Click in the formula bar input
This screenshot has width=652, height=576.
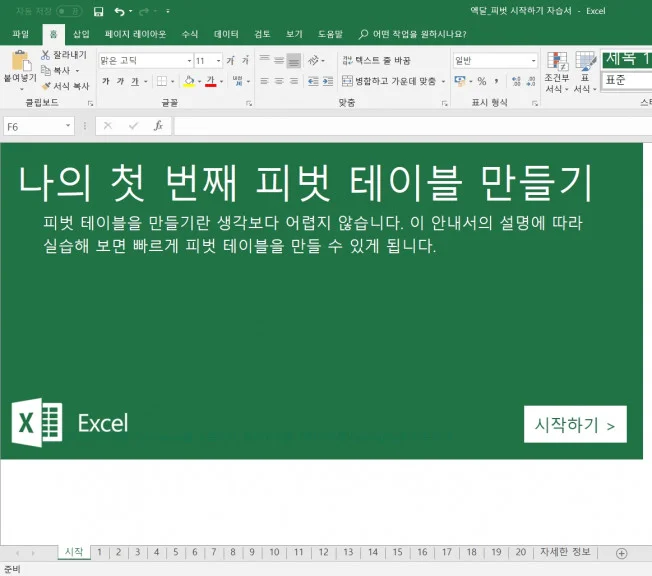coord(412,126)
